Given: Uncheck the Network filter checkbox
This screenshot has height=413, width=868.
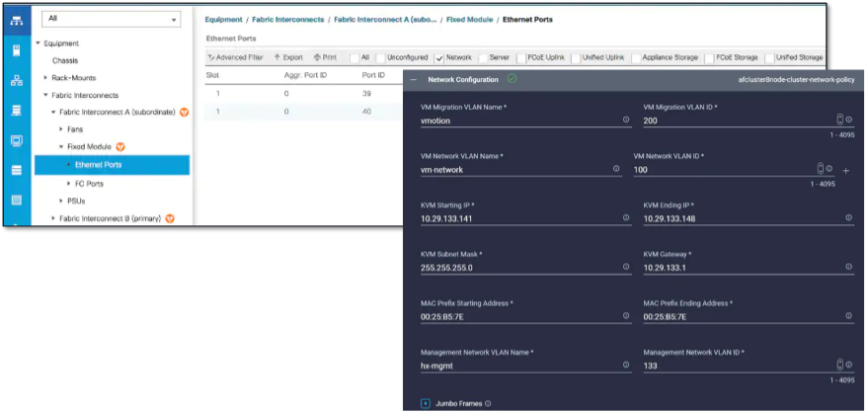Looking at the screenshot, I should (439, 57).
